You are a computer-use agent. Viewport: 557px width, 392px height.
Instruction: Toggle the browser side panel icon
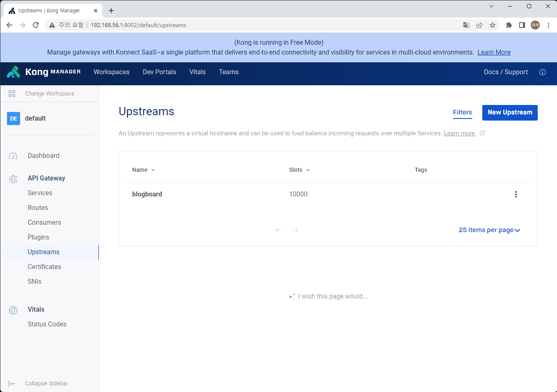point(522,25)
